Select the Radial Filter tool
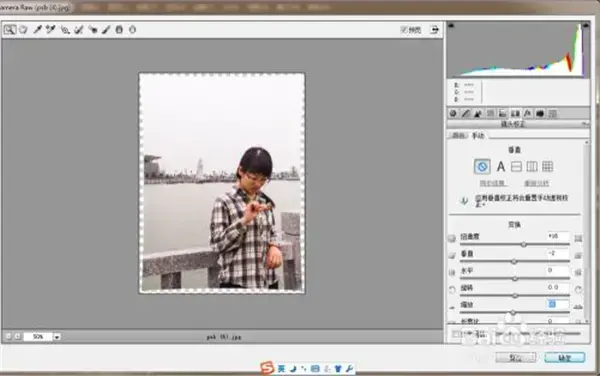The width and height of the screenshot is (600, 376). [132, 29]
